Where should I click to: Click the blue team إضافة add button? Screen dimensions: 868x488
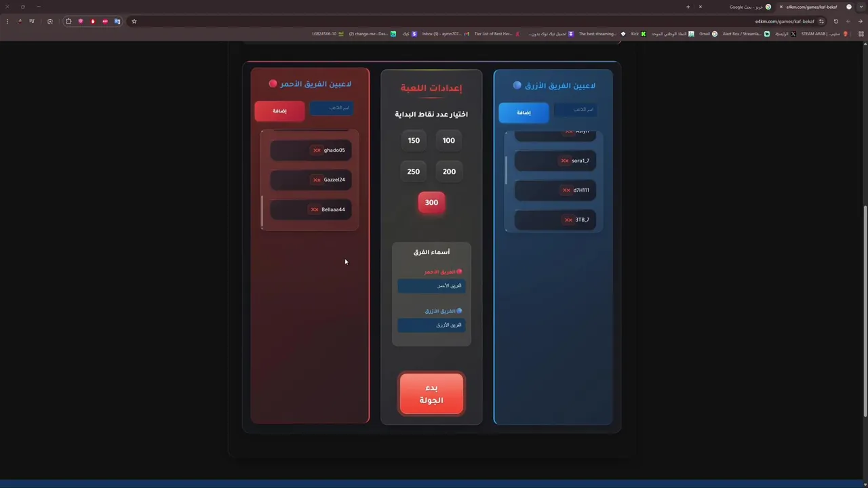tap(524, 113)
